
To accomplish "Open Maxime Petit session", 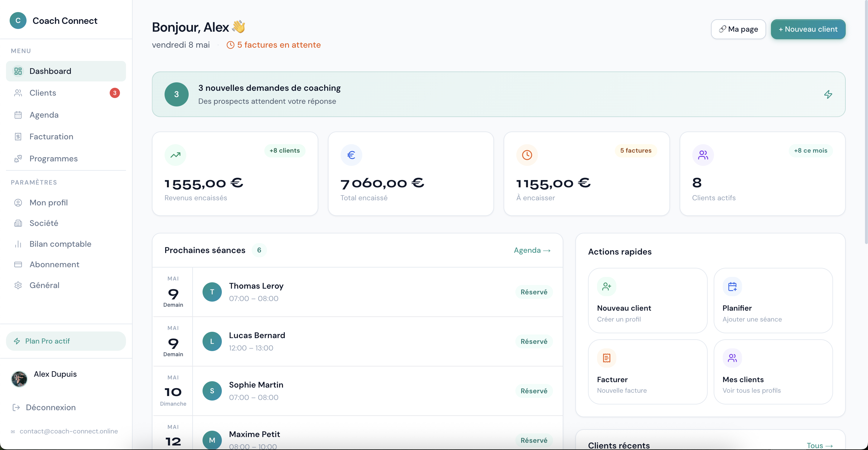I will coord(357,433).
